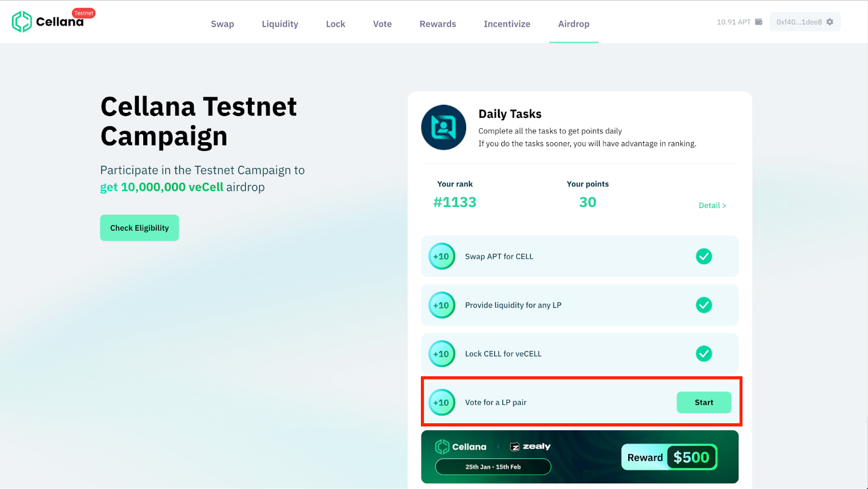Click the checkmark for Provide liquidity for any LP
This screenshot has height=489, width=868.
tap(704, 305)
